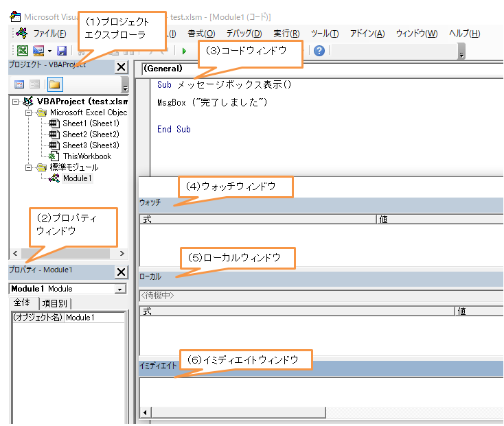Collapse the VBAProject (test.xlsm) node

click(x=15, y=102)
